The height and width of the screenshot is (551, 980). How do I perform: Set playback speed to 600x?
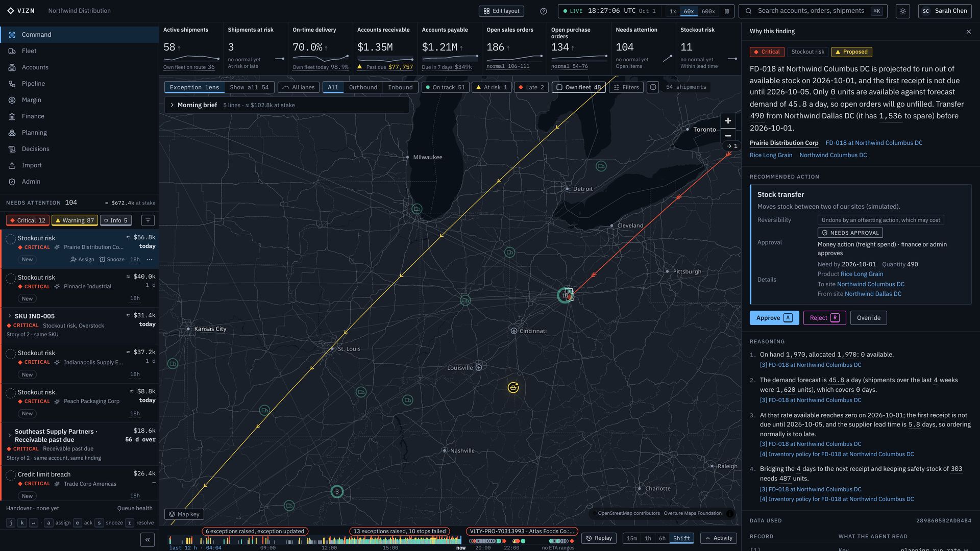pos(708,11)
